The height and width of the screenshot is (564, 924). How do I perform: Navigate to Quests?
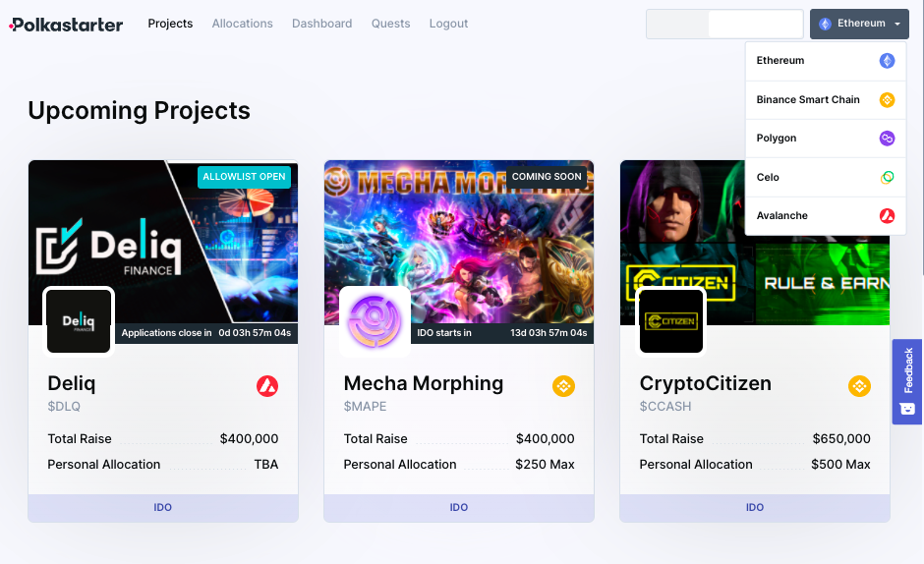click(390, 24)
